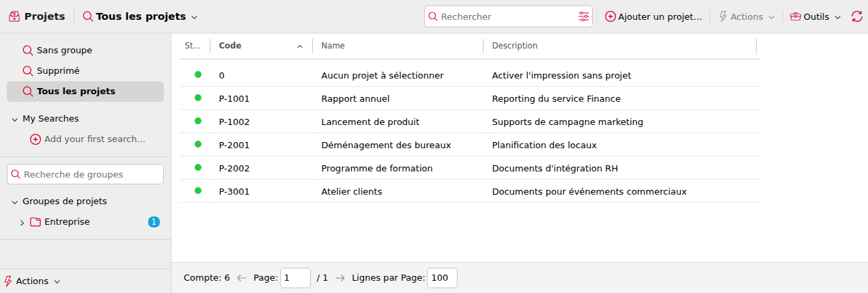Click the sort arrow in the Code column
868x293 pixels.
tap(300, 46)
